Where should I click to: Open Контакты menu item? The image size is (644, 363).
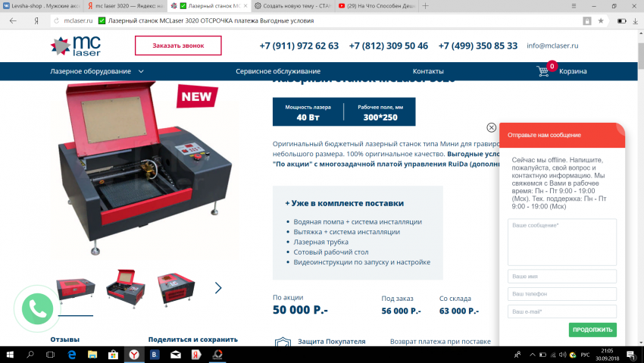click(428, 71)
